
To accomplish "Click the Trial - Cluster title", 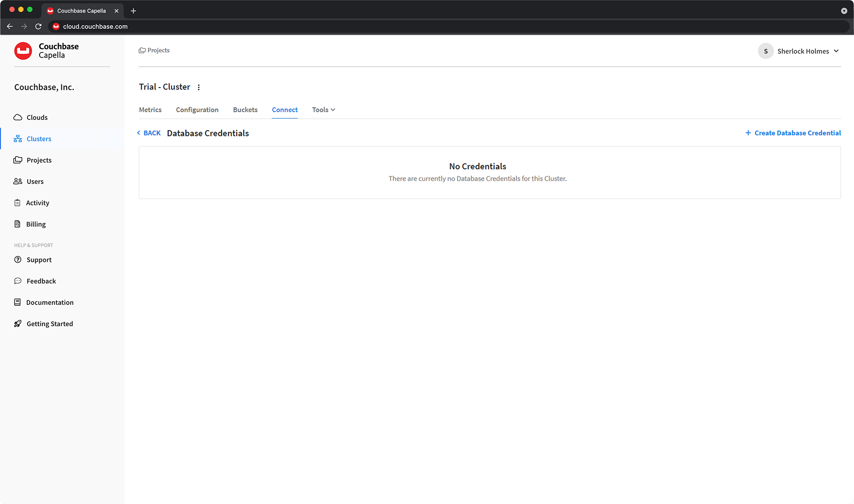I will 165,87.
